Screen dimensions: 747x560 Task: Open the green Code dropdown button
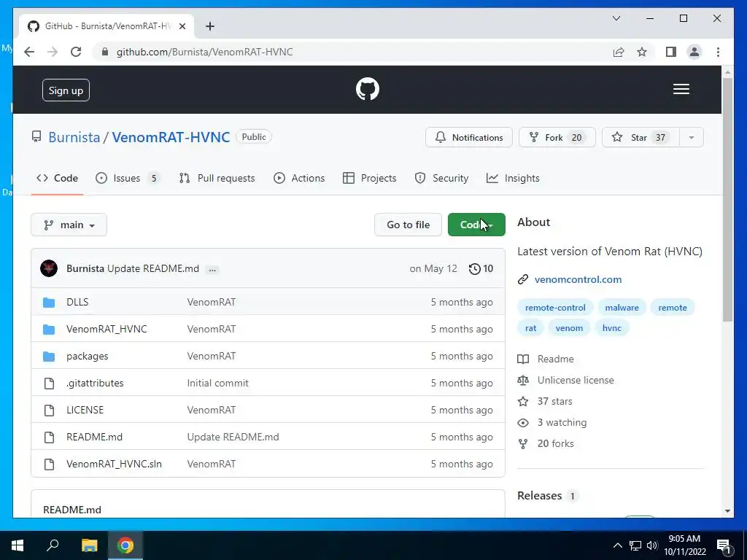tap(476, 225)
